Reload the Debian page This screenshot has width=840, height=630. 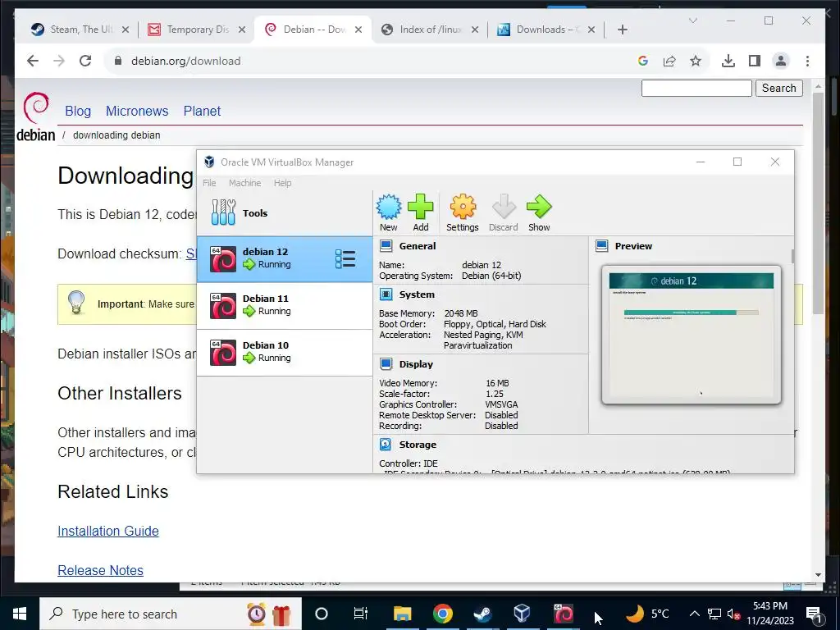[85, 61]
